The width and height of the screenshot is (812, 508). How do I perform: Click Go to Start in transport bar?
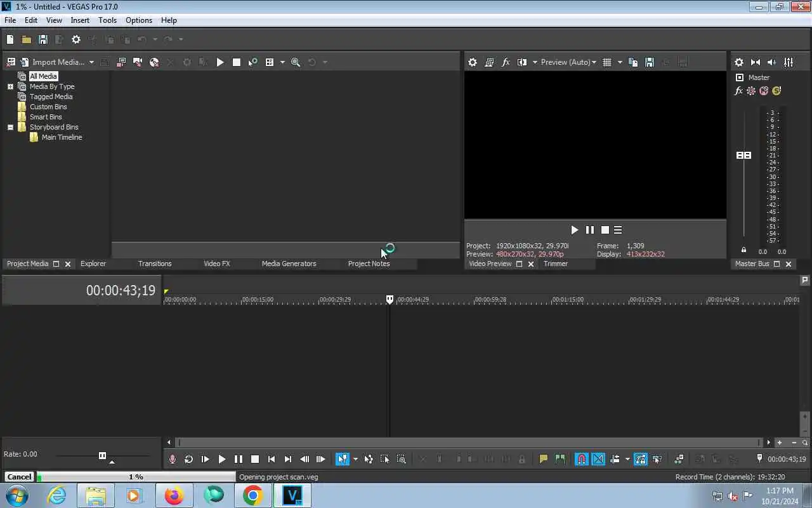point(272,459)
